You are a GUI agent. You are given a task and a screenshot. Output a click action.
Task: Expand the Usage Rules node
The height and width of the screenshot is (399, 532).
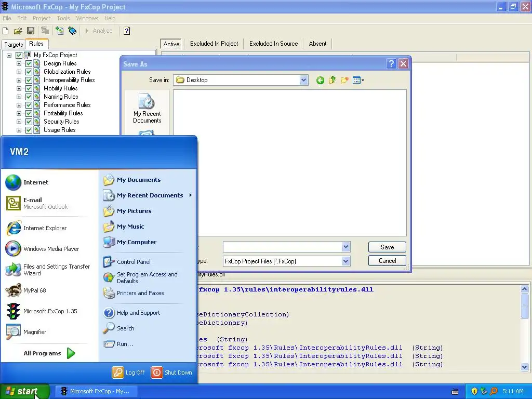19,130
